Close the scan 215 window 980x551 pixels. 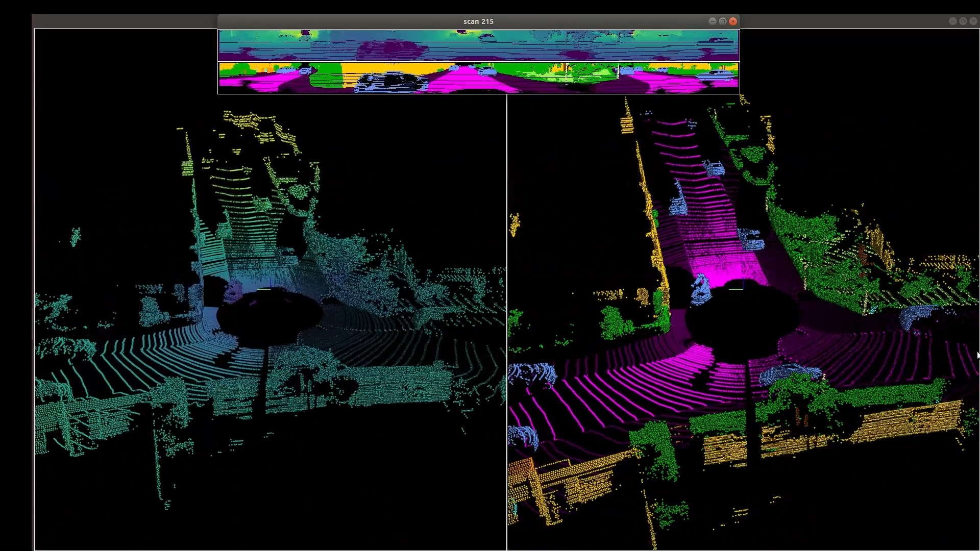click(x=733, y=21)
